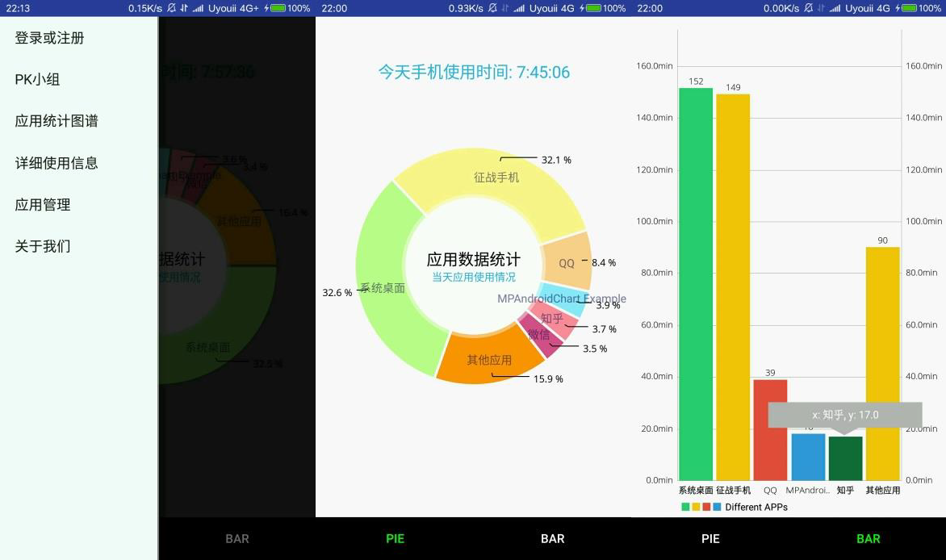The height and width of the screenshot is (560, 946).
Task: Tap the 0.93K/s network speed indicator
Action: 466,8
